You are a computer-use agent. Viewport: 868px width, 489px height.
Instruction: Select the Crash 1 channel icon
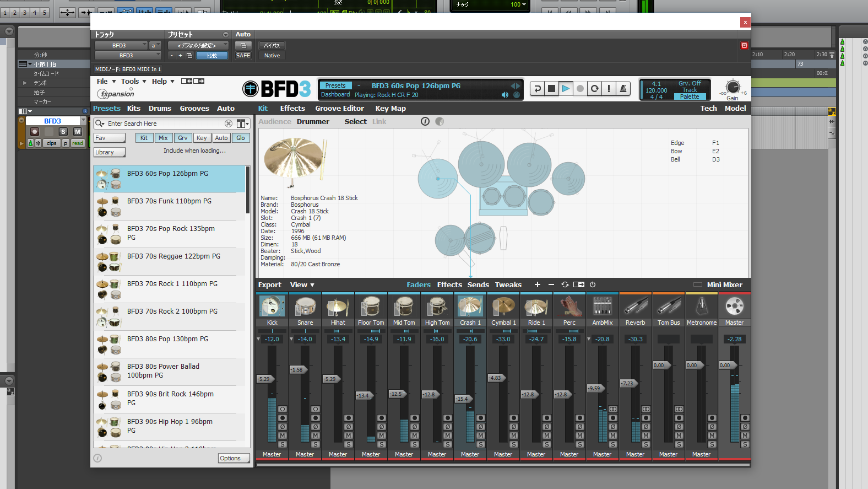[x=470, y=306]
